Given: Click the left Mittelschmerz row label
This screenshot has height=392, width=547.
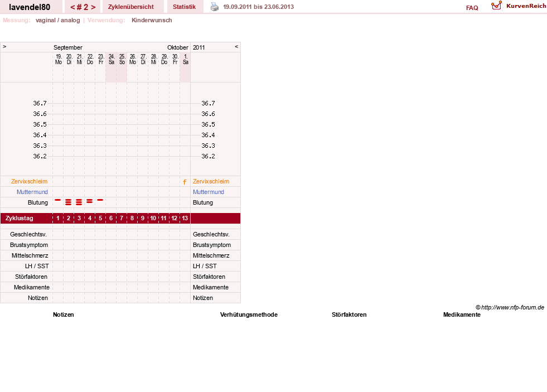Looking at the screenshot, I should point(30,255).
